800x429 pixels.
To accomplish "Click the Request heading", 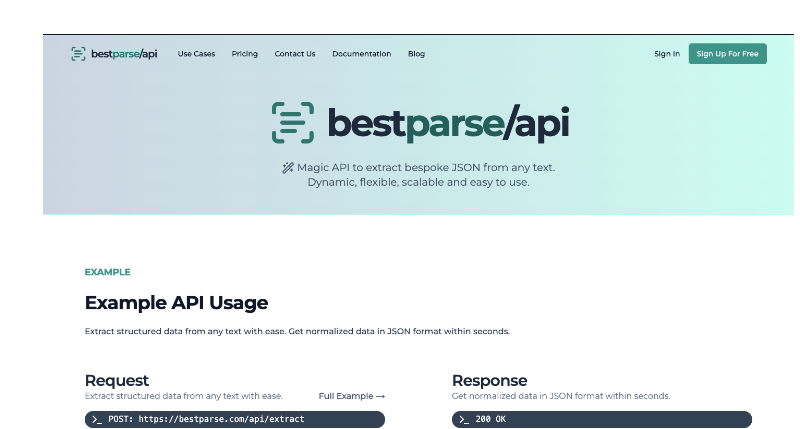I will click(117, 381).
